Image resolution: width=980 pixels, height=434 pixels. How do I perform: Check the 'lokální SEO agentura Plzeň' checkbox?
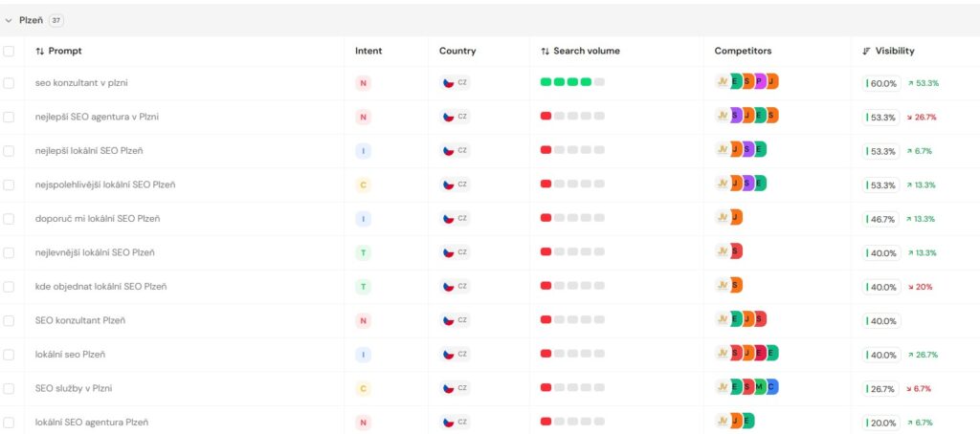click(9, 423)
